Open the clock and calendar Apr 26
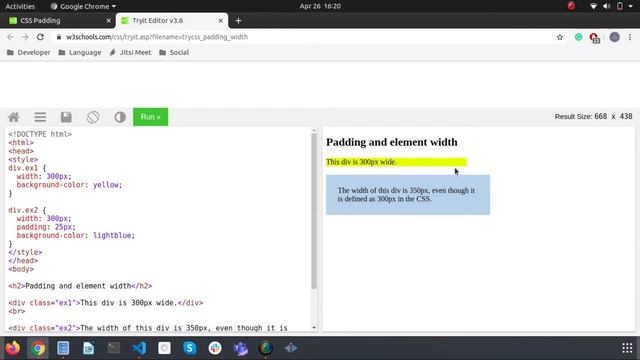This screenshot has height=360, width=640. point(320,6)
